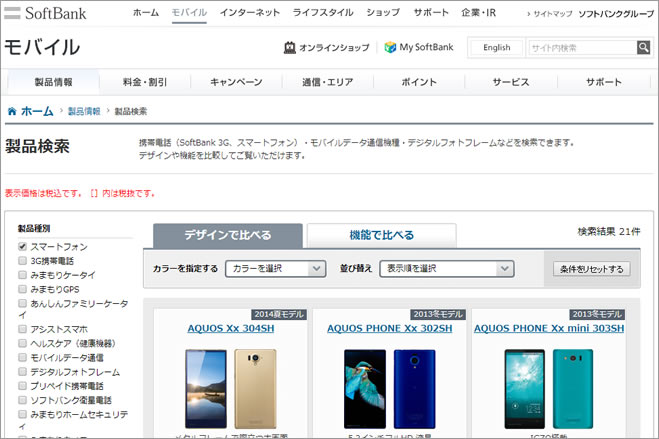The image size is (659, 439).
Task: Go to ホーム in top navigation
Action: [x=146, y=13]
